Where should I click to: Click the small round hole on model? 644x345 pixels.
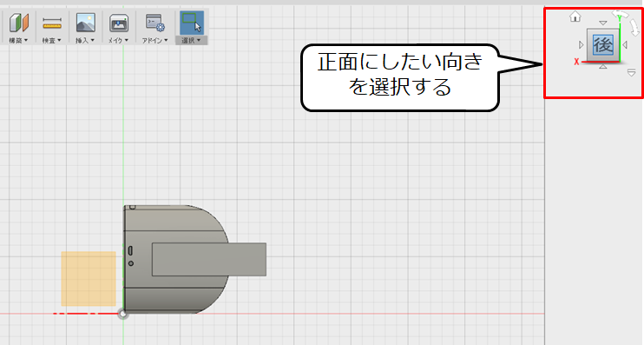pyautogui.click(x=130, y=263)
